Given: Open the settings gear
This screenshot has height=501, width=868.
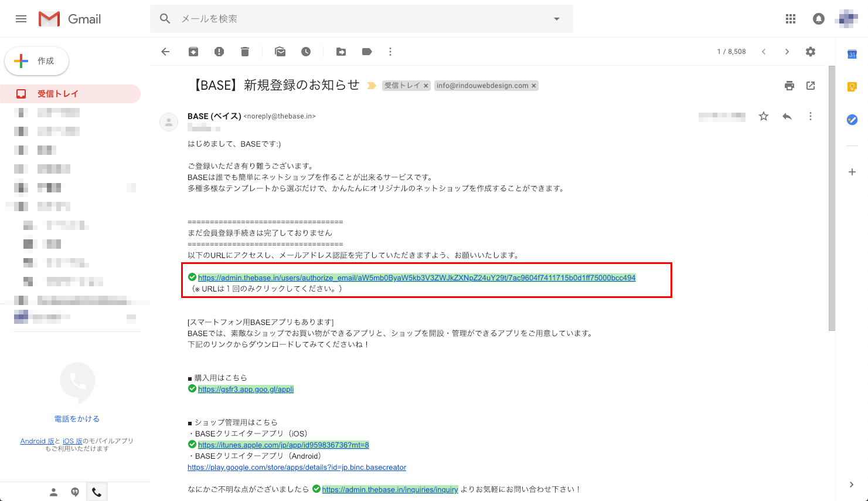Looking at the screenshot, I should (x=811, y=52).
